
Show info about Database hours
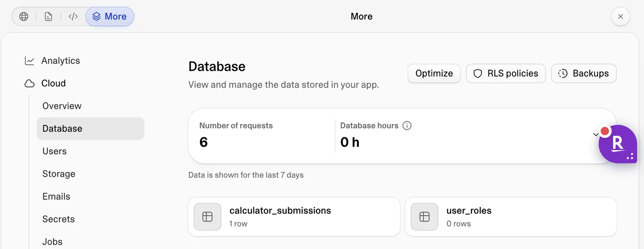pos(407,125)
